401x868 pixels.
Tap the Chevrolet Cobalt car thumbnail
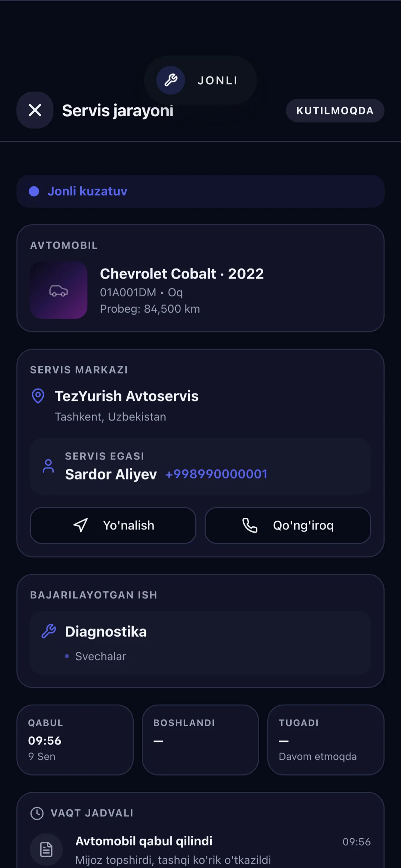[x=59, y=290]
